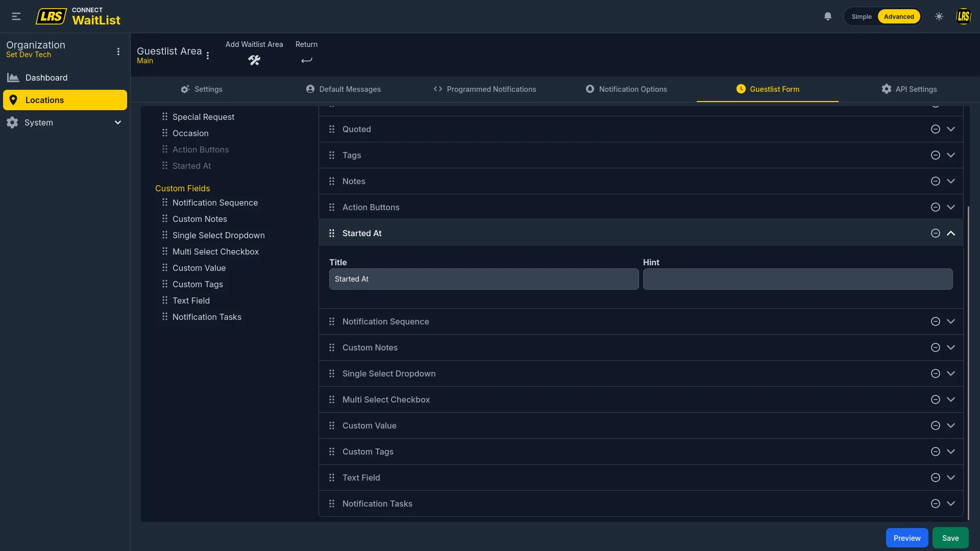This screenshot has height=551, width=980.
Task: Remove the Notification Tasks field with minus icon
Action: pyautogui.click(x=935, y=504)
